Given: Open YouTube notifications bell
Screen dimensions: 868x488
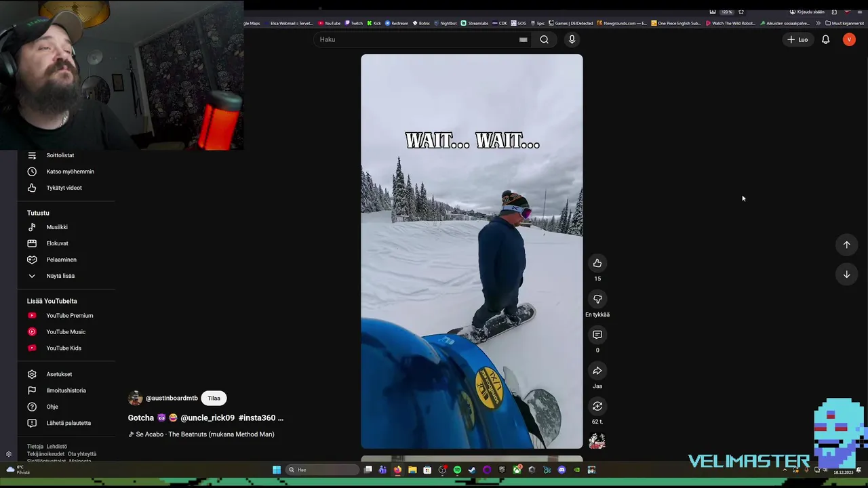Looking at the screenshot, I should coord(825,39).
